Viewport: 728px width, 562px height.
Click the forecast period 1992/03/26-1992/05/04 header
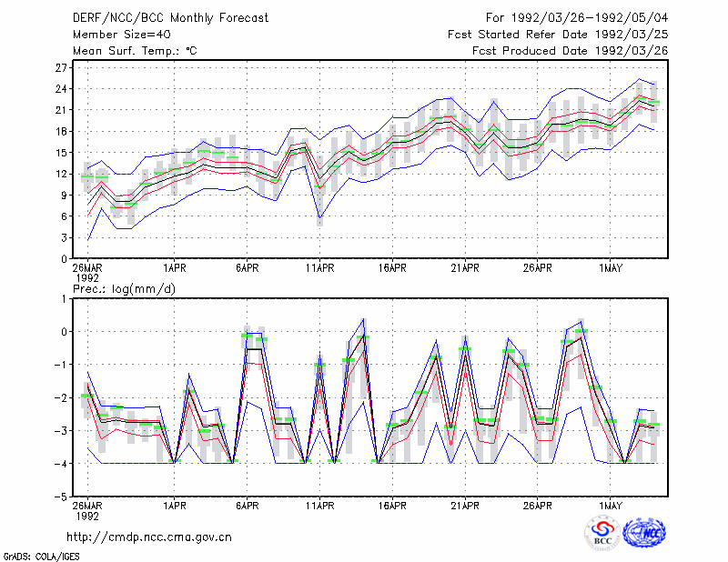pos(577,18)
